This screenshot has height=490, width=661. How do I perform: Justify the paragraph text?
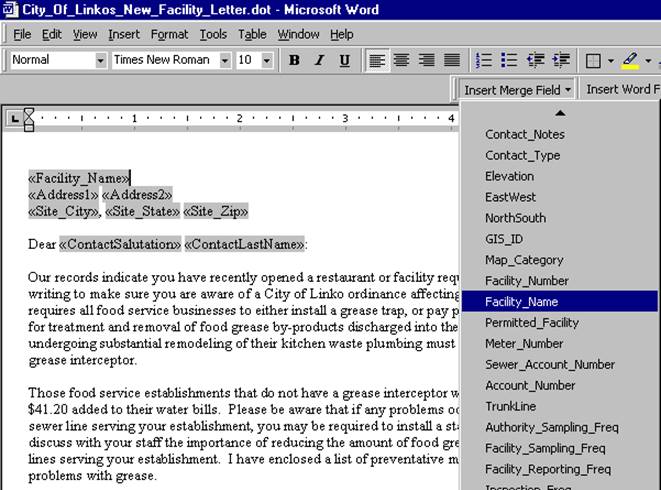point(452,60)
